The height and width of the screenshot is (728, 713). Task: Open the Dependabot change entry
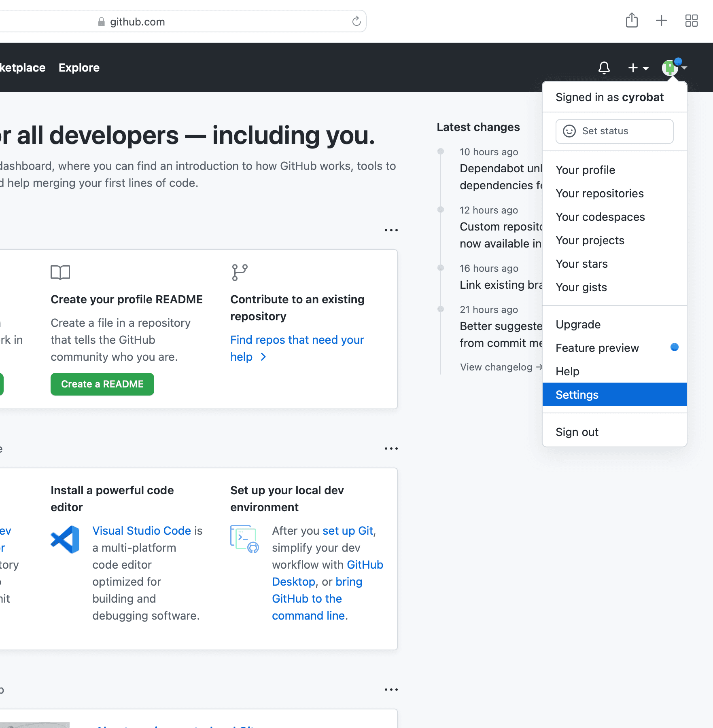(x=501, y=177)
